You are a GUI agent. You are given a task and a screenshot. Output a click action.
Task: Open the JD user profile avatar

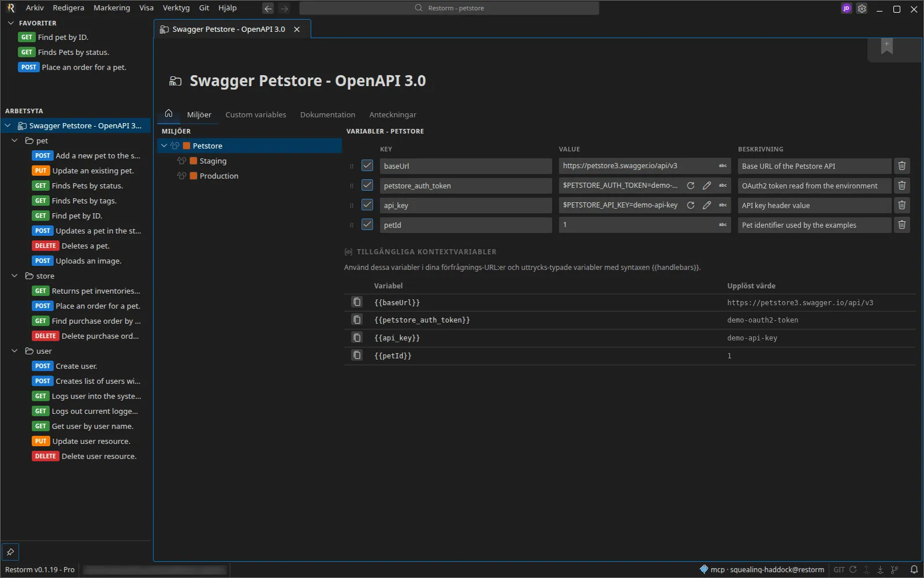846,9
